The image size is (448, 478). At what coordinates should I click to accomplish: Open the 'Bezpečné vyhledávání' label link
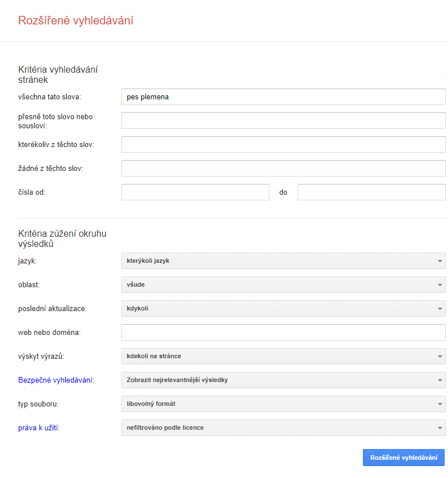click(x=56, y=380)
